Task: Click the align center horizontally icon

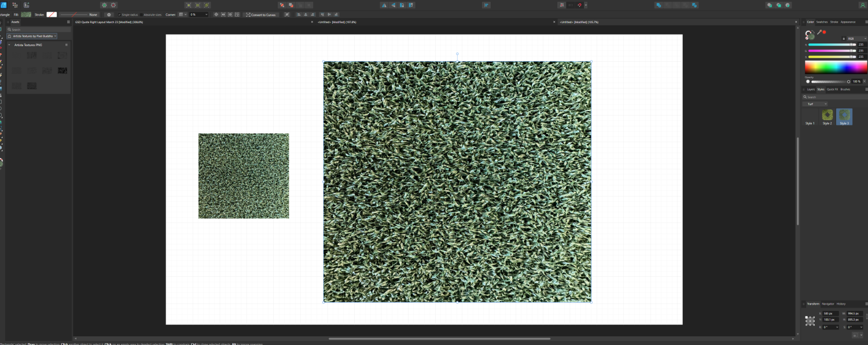Action: 306,14
